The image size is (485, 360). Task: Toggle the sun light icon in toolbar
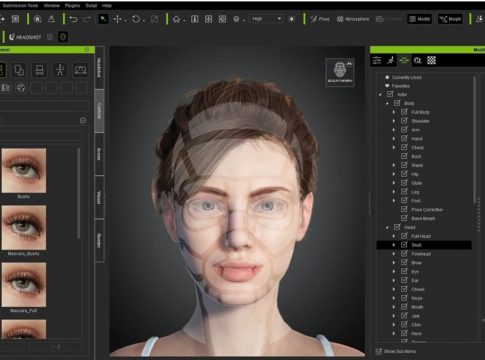point(292,19)
